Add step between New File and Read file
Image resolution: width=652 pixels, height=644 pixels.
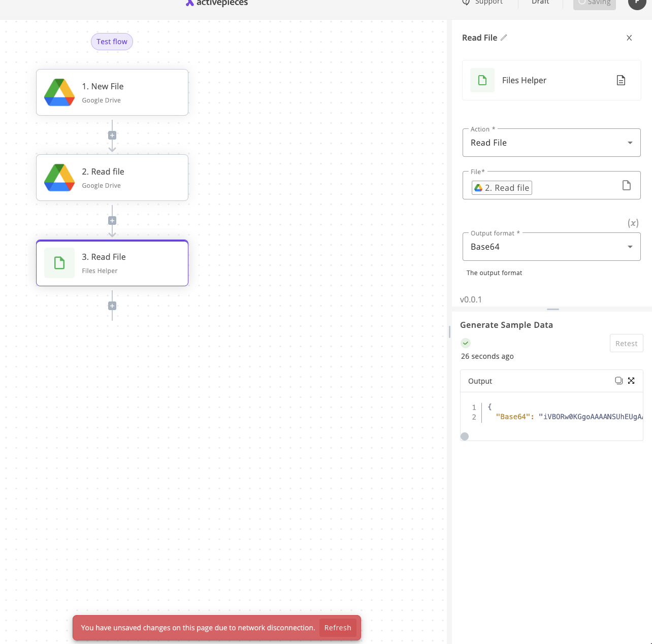pyautogui.click(x=112, y=135)
